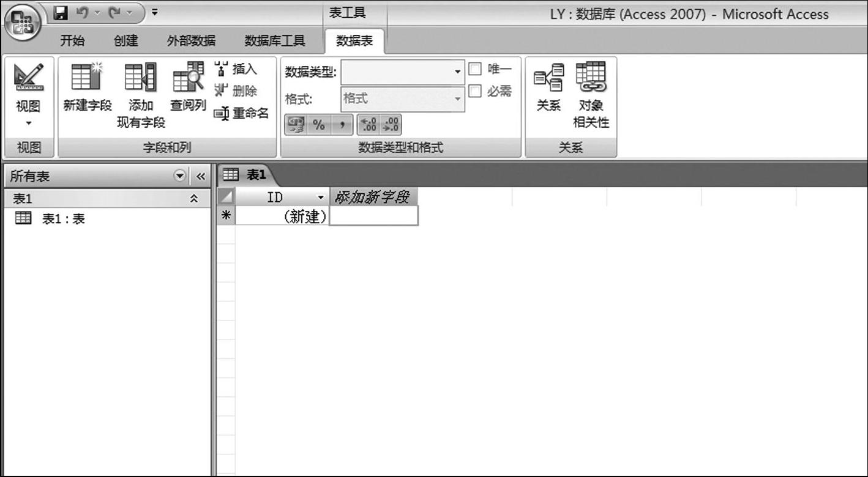Switch to the 数据库工具 tab
This screenshot has width=868, height=477.
(275, 41)
